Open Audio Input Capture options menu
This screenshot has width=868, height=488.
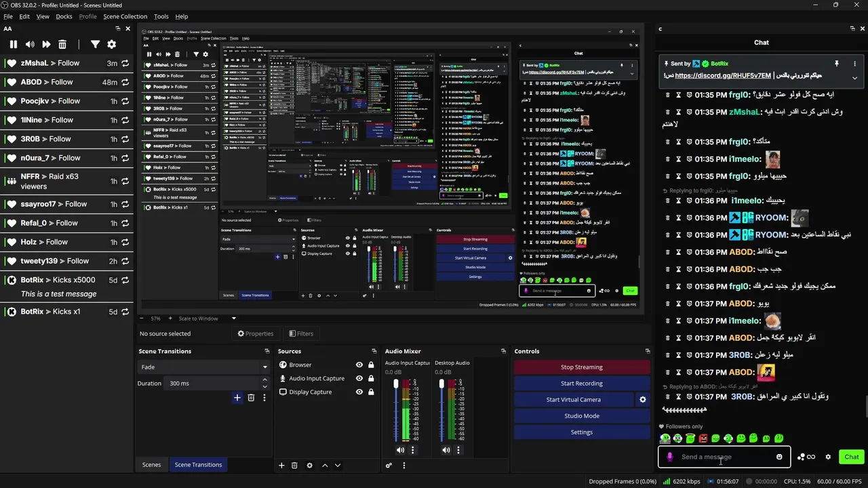(x=412, y=450)
